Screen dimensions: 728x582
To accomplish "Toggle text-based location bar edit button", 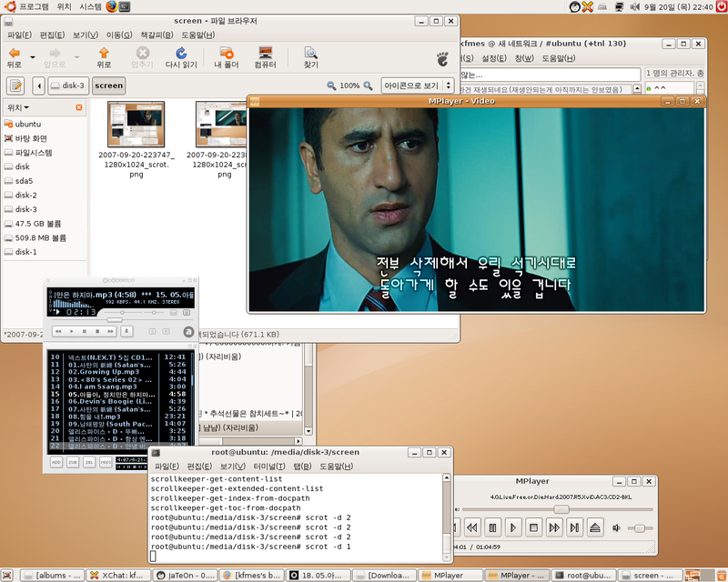I will [x=15, y=85].
